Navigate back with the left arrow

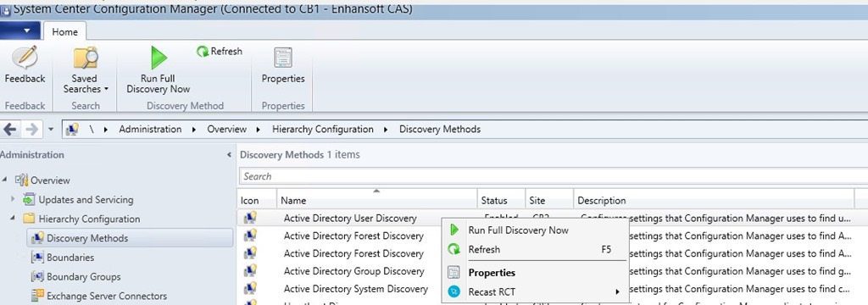10,129
